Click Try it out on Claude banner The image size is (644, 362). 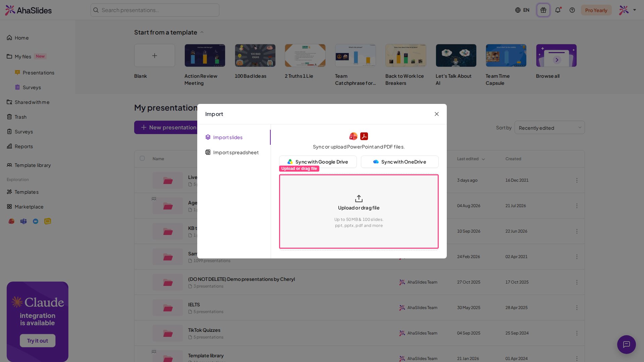(38, 341)
